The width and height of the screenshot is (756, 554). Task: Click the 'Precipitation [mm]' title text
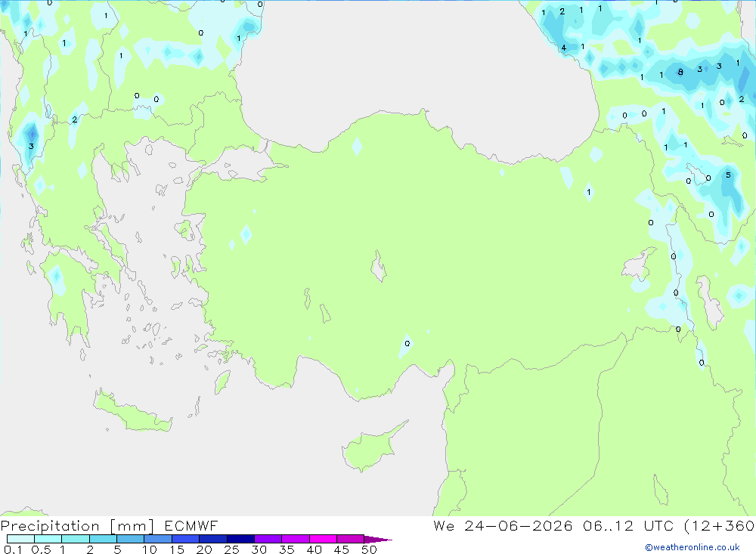pos(77,526)
